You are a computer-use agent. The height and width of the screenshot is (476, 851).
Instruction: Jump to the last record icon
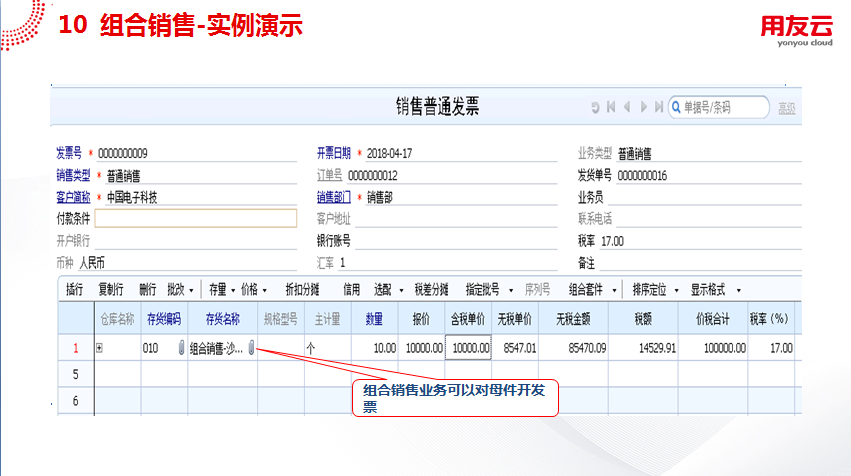pos(659,107)
